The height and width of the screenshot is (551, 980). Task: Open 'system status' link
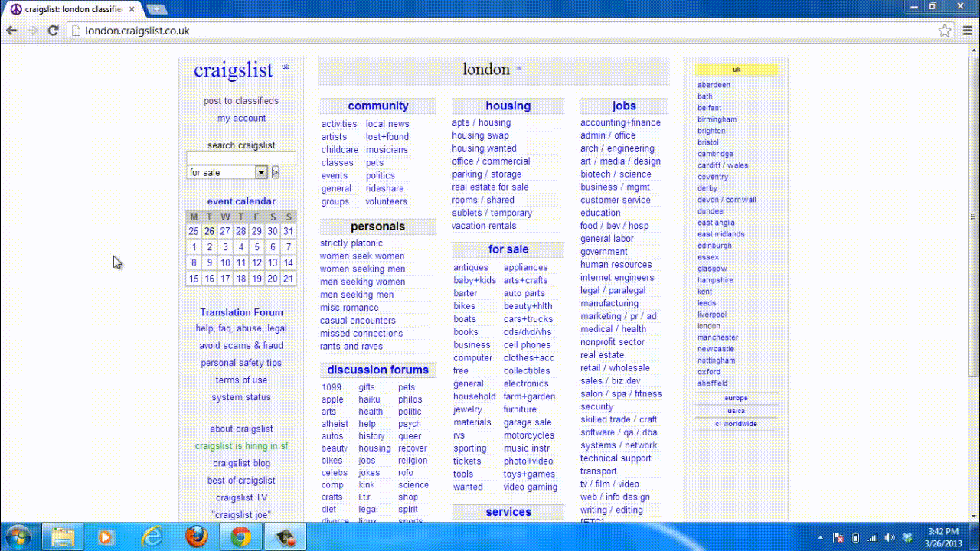241,397
